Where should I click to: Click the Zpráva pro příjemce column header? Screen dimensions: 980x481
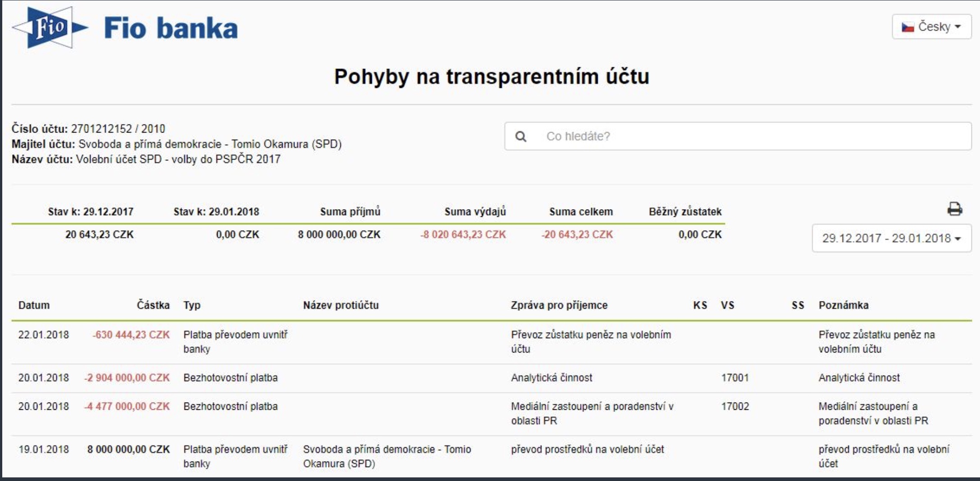click(559, 305)
